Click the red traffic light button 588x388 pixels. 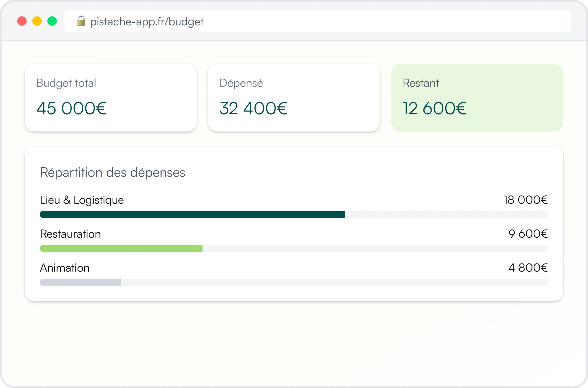point(22,21)
